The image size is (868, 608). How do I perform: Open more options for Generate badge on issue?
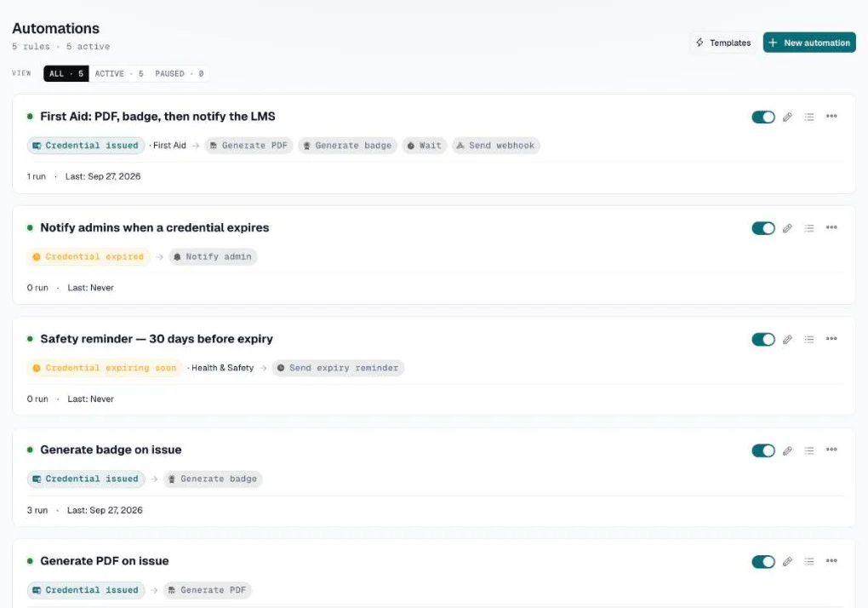pyautogui.click(x=831, y=450)
